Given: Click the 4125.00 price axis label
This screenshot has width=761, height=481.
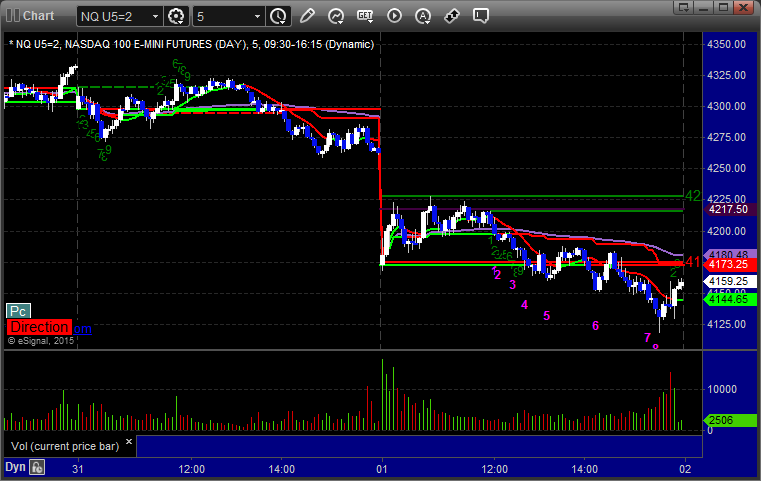Looking at the screenshot, I should tap(727, 324).
